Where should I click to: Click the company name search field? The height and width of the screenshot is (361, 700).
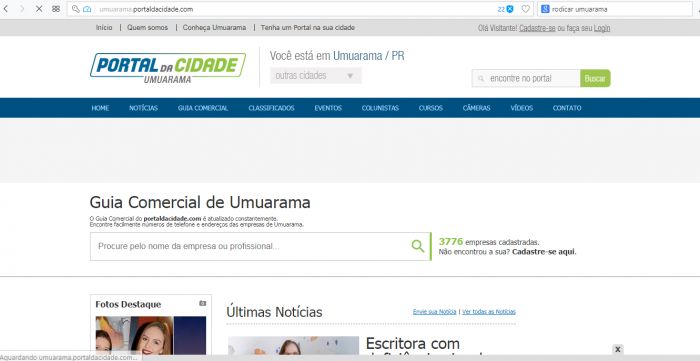250,246
